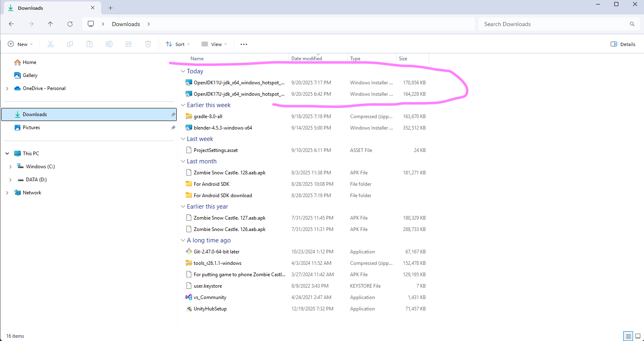Close the Downloads tab

tap(93, 8)
